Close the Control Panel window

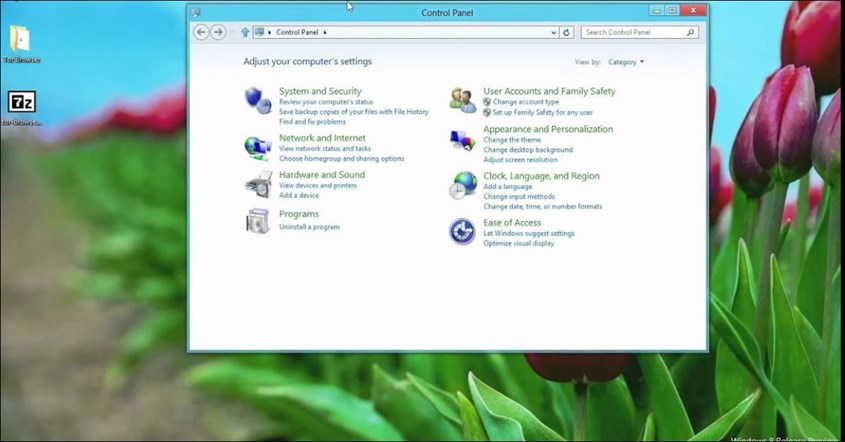pyautogui.click(x=693, y=10)
